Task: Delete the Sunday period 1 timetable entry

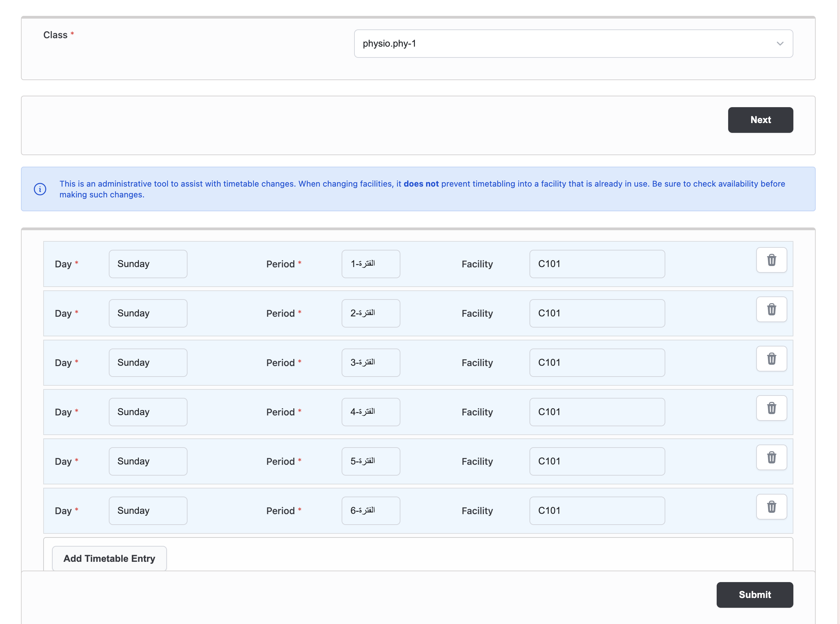Action: tap(771, 260)
